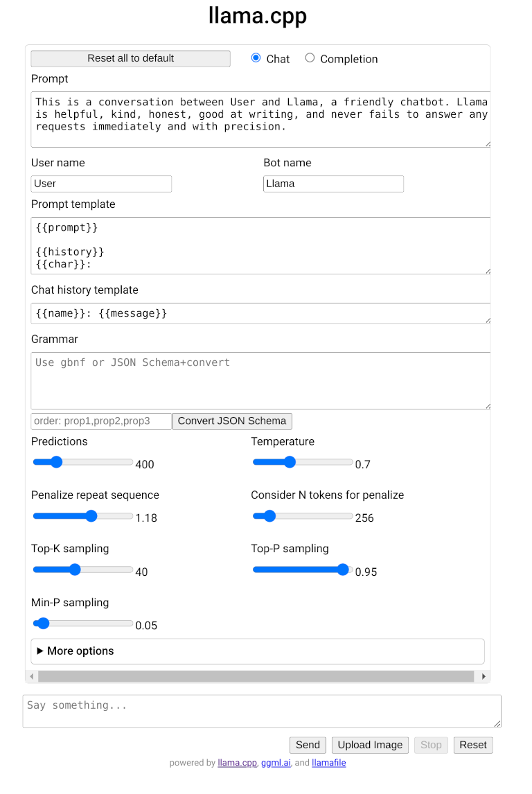Click the horizontal scrollbar right arrow

click(x=484, y=676)
